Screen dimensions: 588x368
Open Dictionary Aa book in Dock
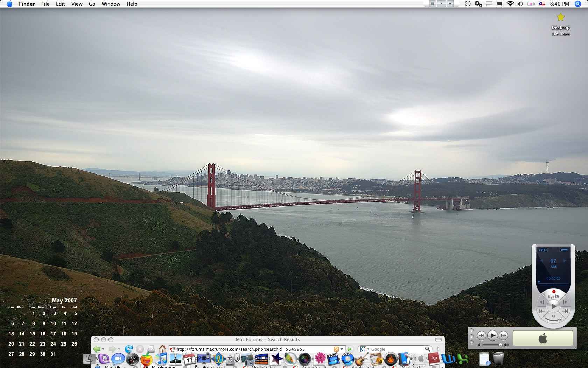tap(434, 359)
